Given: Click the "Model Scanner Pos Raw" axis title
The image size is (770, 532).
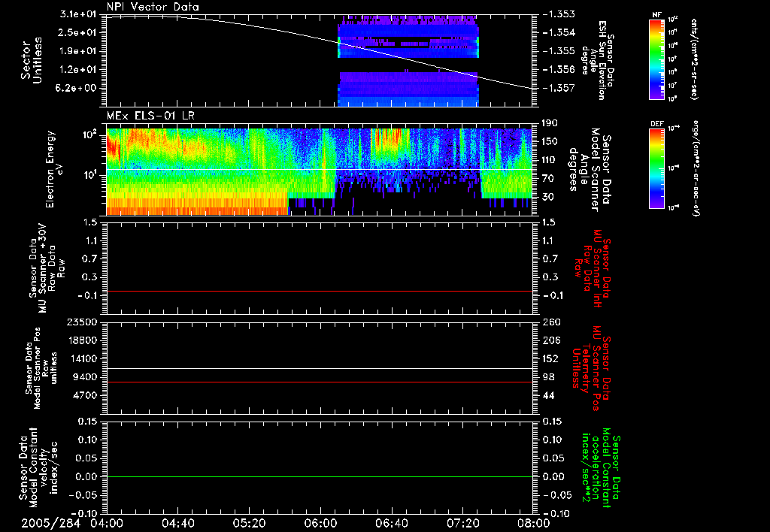Looking at the screenshot, I should pyautogui.click(x=41, y=369).
